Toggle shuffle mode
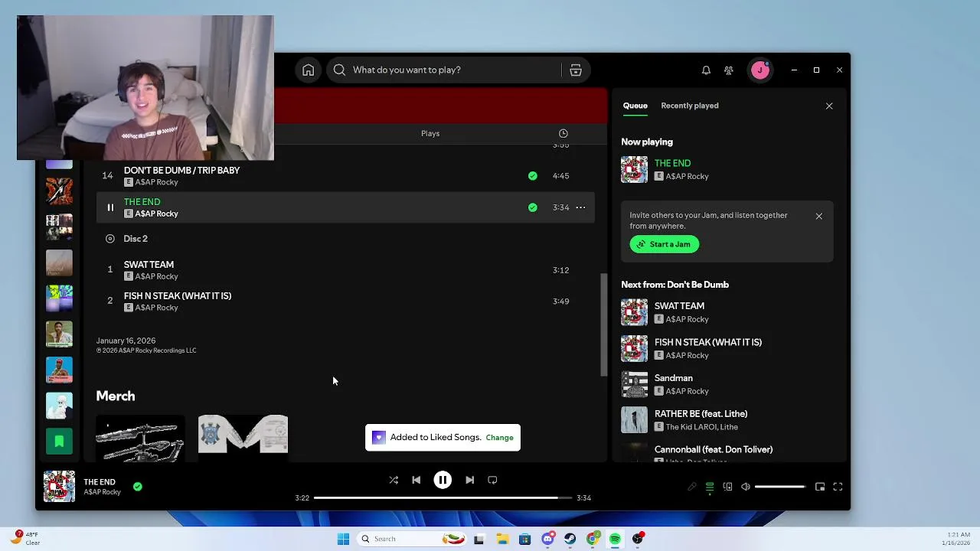Viewport: 980px width, 551px height. click(x=394, y=480)
